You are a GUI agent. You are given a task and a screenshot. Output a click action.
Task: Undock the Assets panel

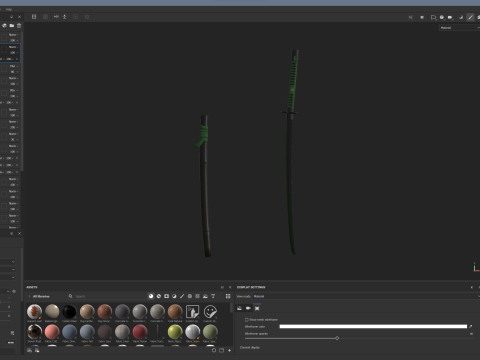[222, 287]
